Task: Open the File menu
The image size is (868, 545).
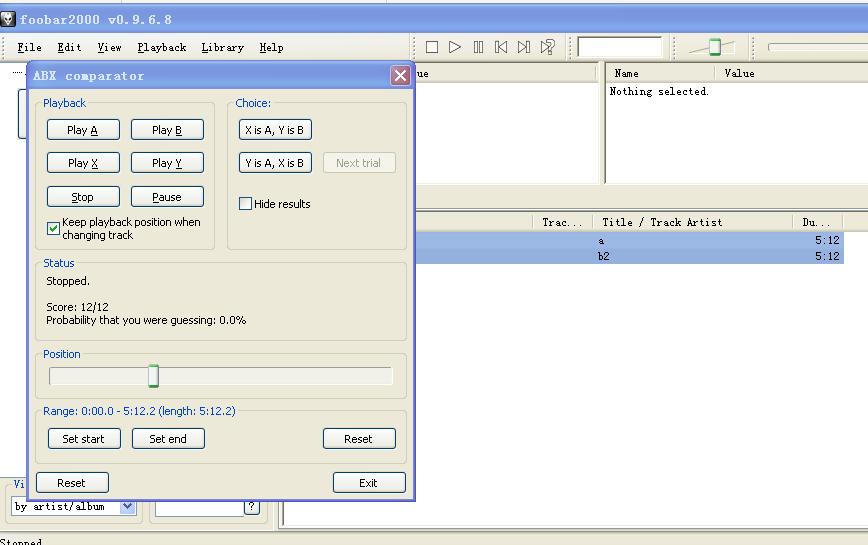Action: [x=29, y=48]
